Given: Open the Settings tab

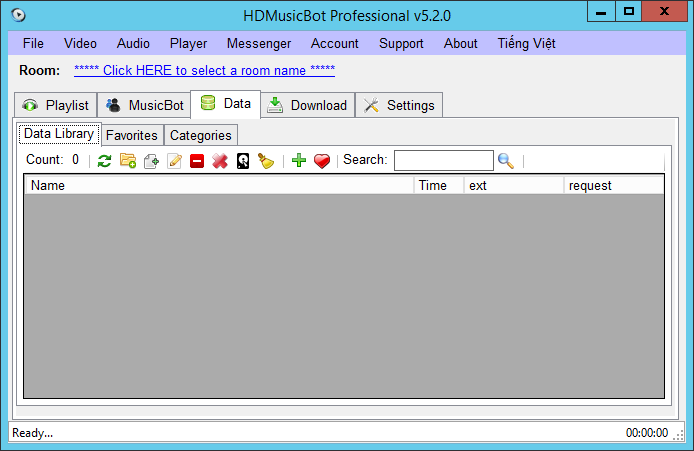Looking at the screenshot, I should pyautogui.click(x=399, y=105).
